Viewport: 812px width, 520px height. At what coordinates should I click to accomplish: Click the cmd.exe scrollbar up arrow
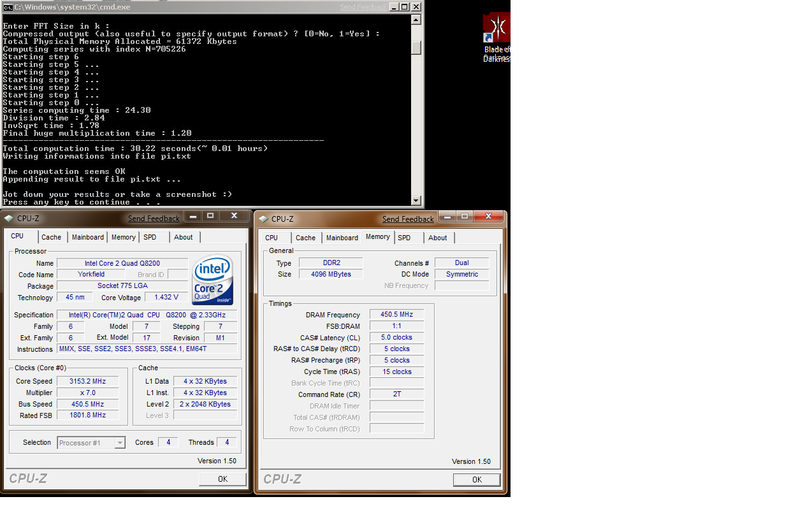(x=416, y=20)
